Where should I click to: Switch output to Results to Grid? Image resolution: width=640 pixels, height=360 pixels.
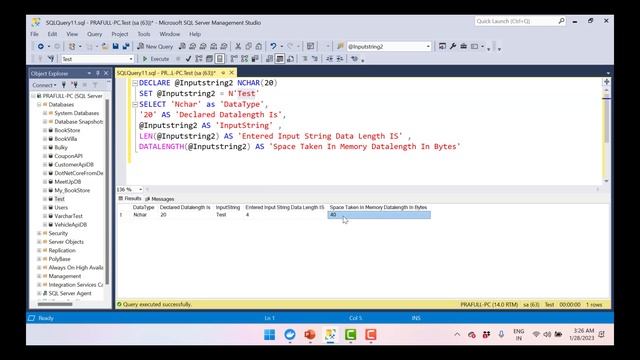(x=280, y=59)
